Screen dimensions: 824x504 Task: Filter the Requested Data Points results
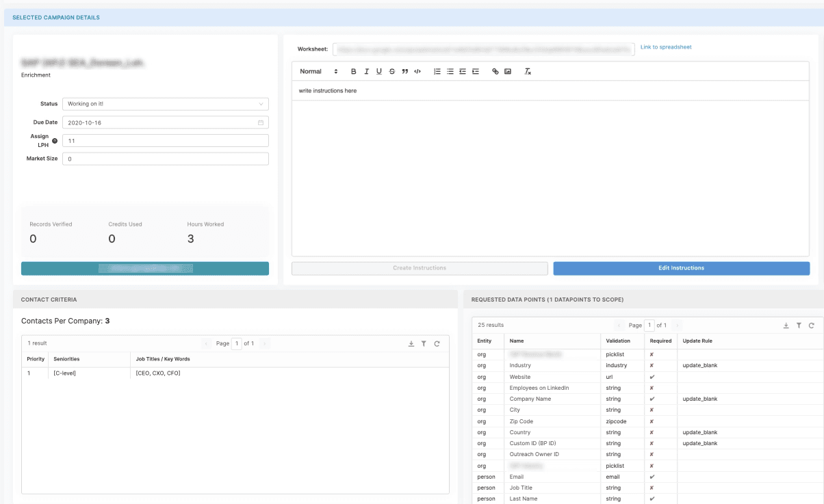[x=799, y=326]
